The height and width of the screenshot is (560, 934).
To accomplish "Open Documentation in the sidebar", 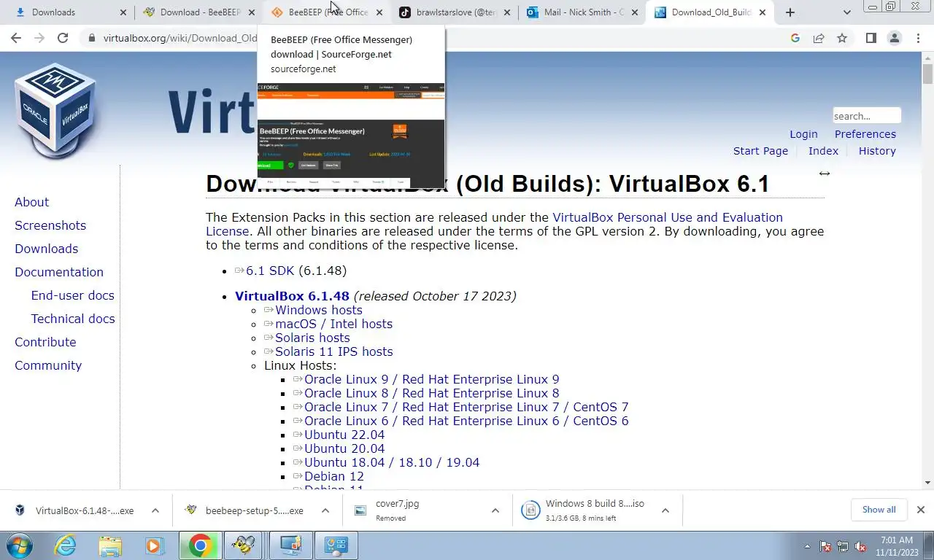I will tap(59, 272).
